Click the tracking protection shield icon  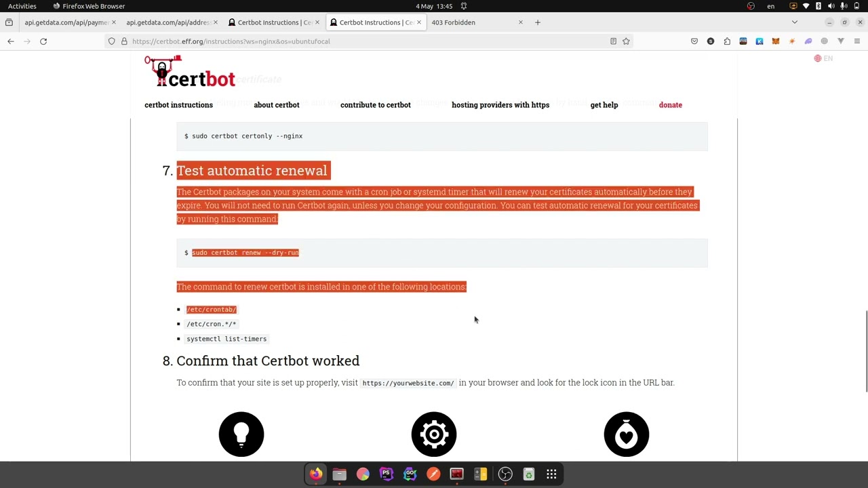(112, 41)
